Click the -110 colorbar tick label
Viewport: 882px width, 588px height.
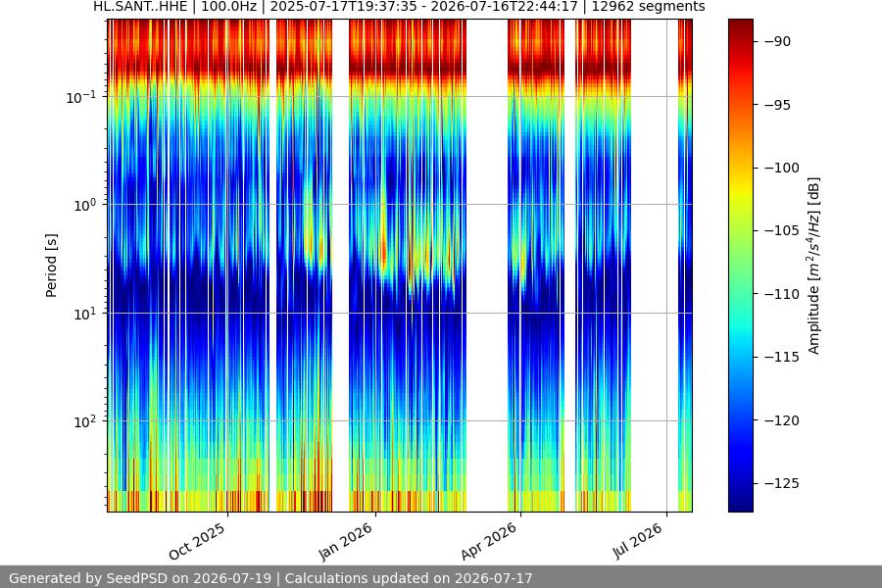(x=782, y=294)
